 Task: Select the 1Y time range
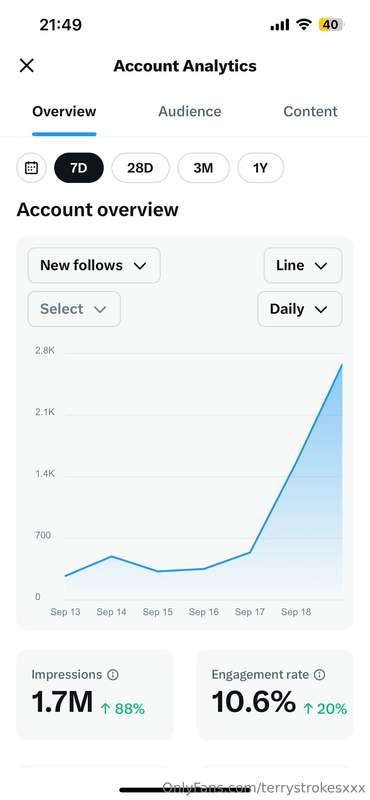coord(260,168)
